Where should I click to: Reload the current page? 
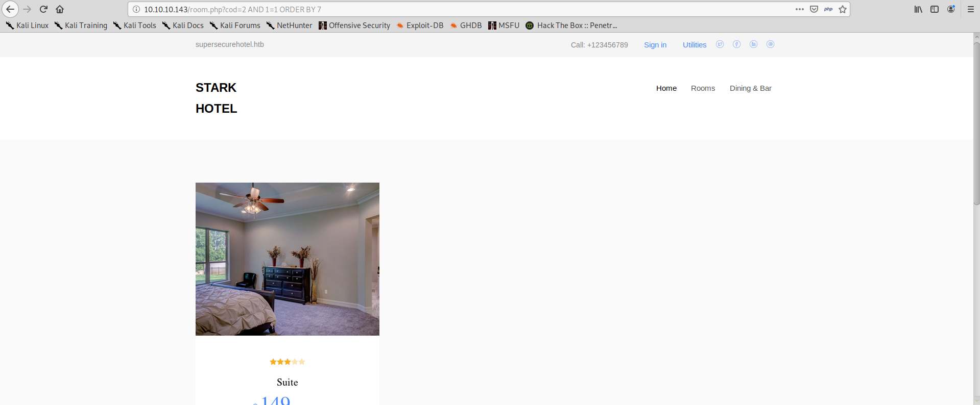tap(43, 9)
